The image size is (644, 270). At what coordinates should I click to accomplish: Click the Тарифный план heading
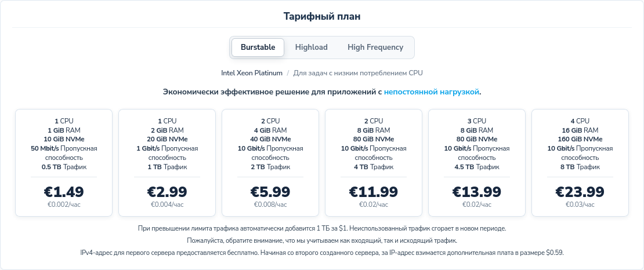coord(322,16)
